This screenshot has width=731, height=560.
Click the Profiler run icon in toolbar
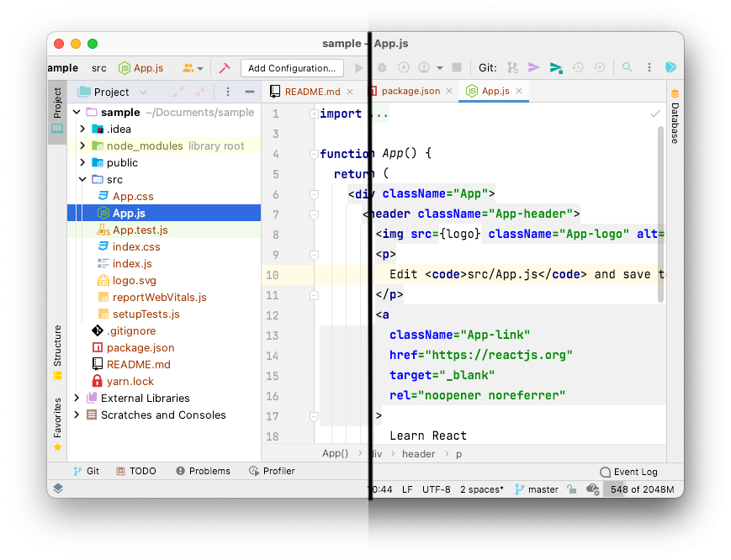(424, 67)
